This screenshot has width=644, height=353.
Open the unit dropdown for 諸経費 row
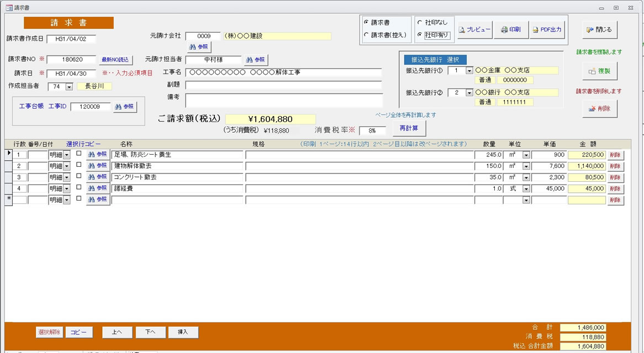coord(526,189)
